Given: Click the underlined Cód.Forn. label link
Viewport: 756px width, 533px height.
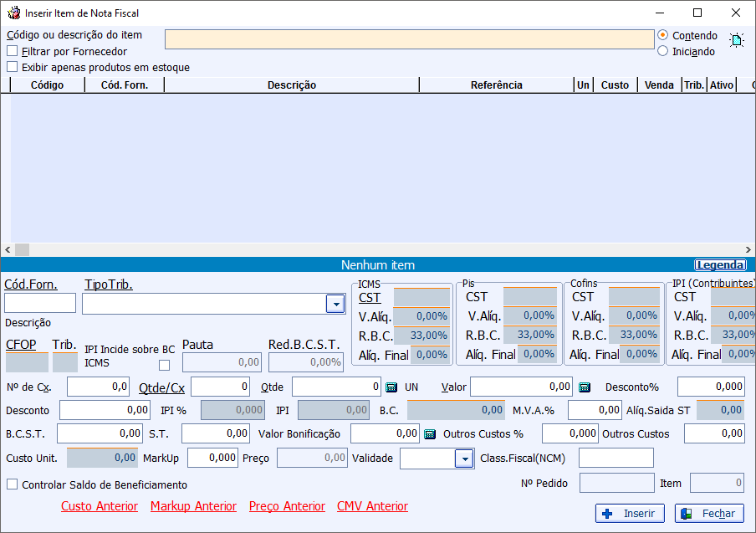Looking at the screenshot, I should coord(31,284).
